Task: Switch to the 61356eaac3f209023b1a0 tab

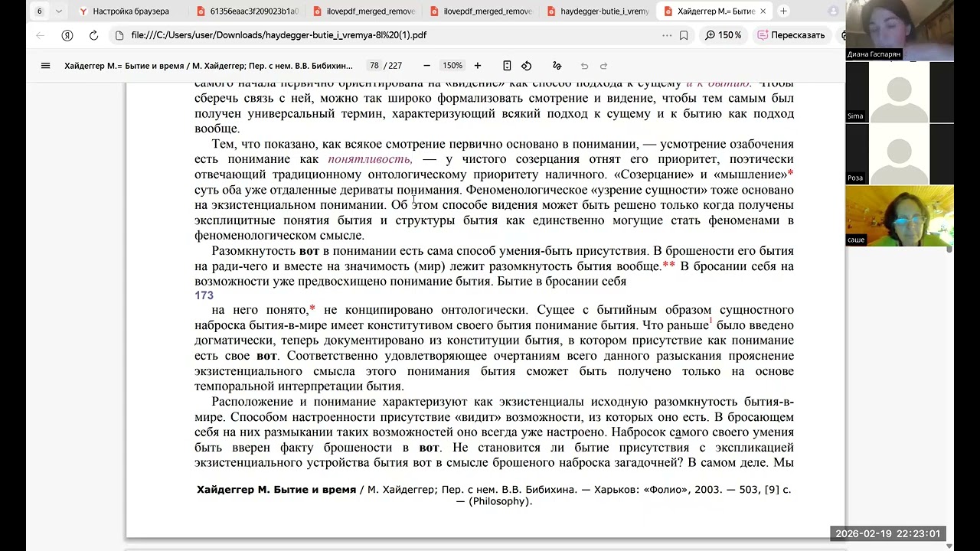Action: click(x=247, y=11)
